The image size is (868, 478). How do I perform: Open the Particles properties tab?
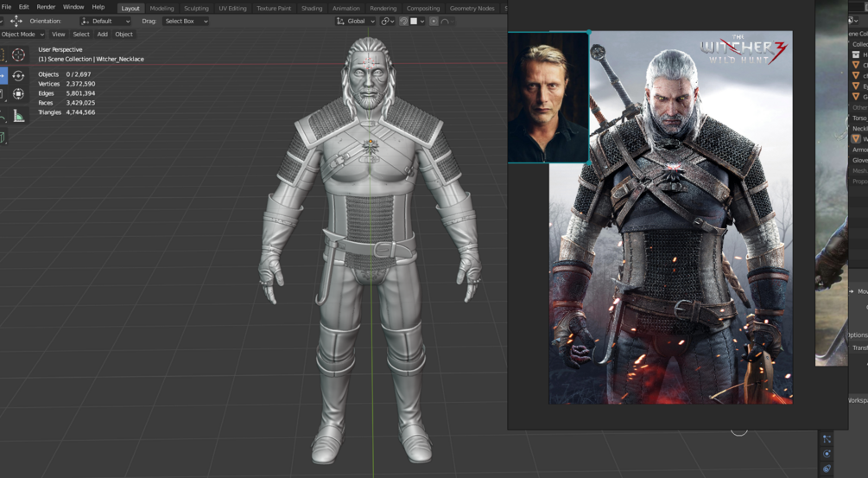(x=827, y=439)
